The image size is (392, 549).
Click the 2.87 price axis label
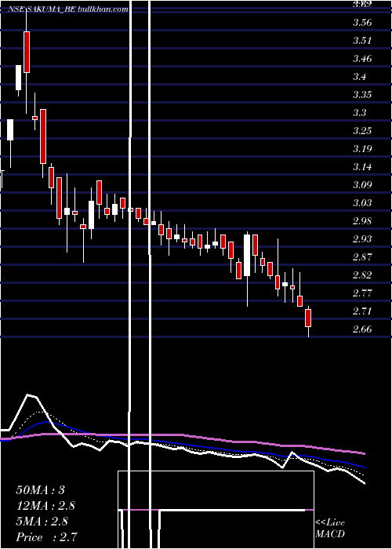click(362, 257)
